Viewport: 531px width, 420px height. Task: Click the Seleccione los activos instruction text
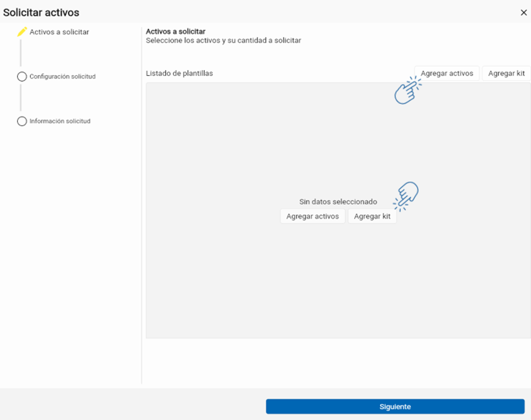[223, 40]
